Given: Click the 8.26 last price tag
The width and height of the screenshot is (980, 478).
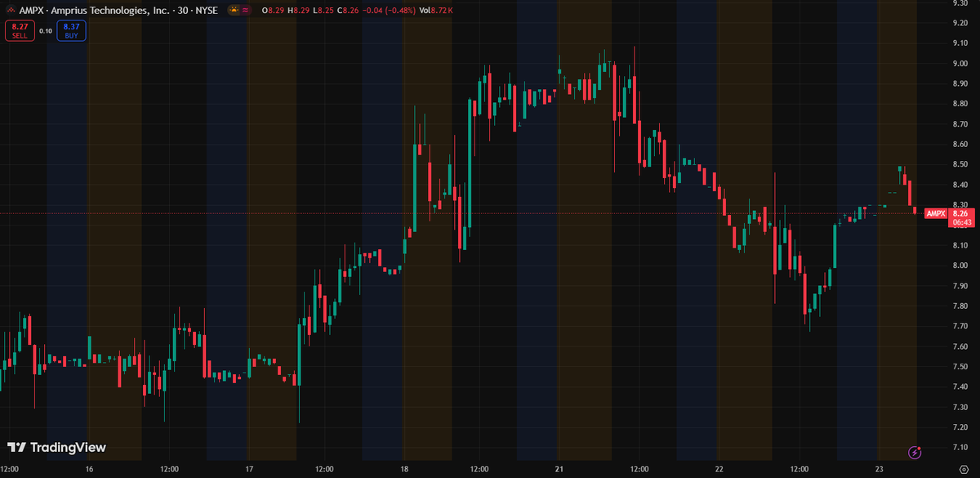Looking at the screenshot, I should click(962, 213).
